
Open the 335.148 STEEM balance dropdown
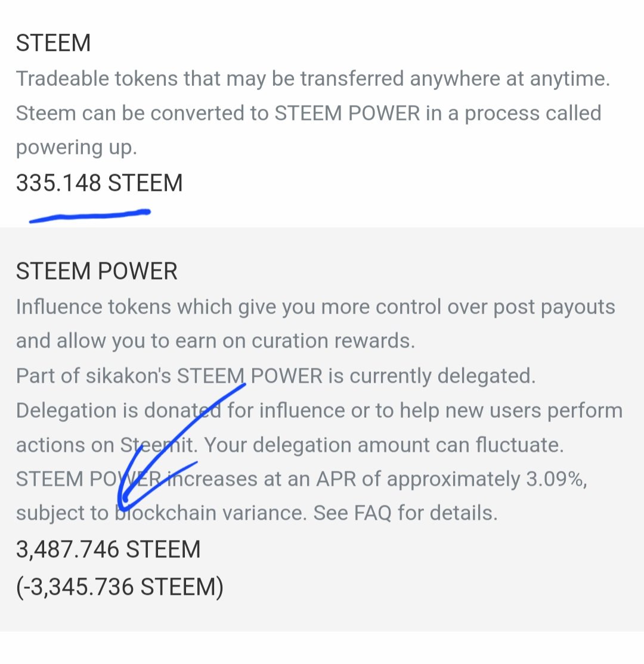pyautogui.click(x=99, y=183)
